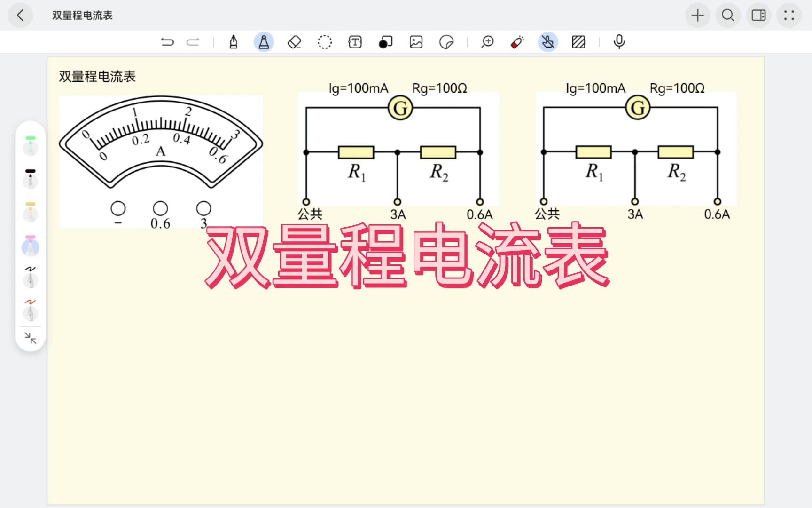Select the Eraser tool
Viewport: 812px width, 508px height.
click(x=294, y=42)
